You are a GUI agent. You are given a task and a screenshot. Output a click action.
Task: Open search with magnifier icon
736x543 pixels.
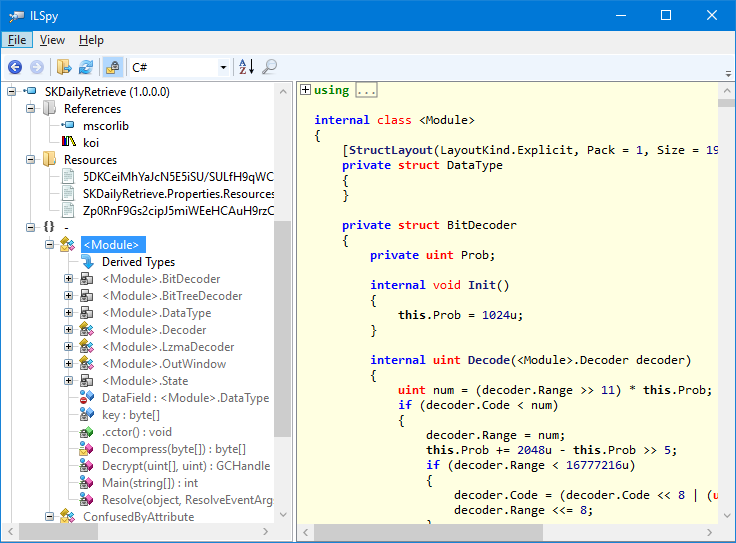pyautogui.click(x=269, y=67)
